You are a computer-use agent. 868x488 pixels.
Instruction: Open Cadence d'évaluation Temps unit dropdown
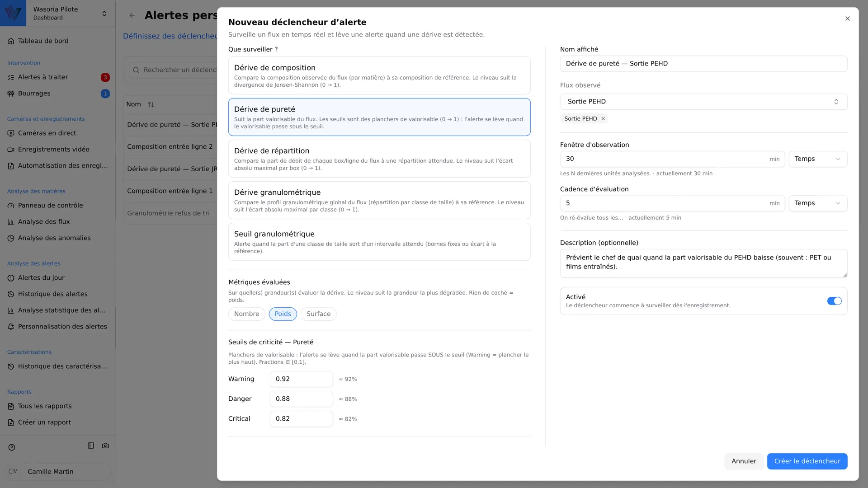[x=818, y=203]
